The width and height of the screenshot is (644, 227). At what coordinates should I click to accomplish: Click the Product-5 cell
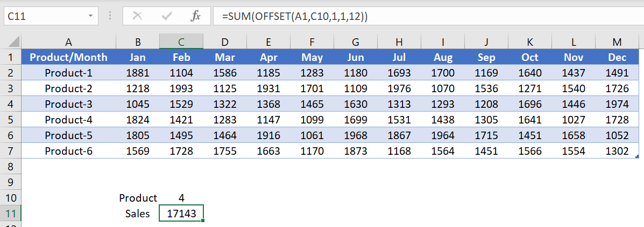pyautogui.click(x=68, y=135)
